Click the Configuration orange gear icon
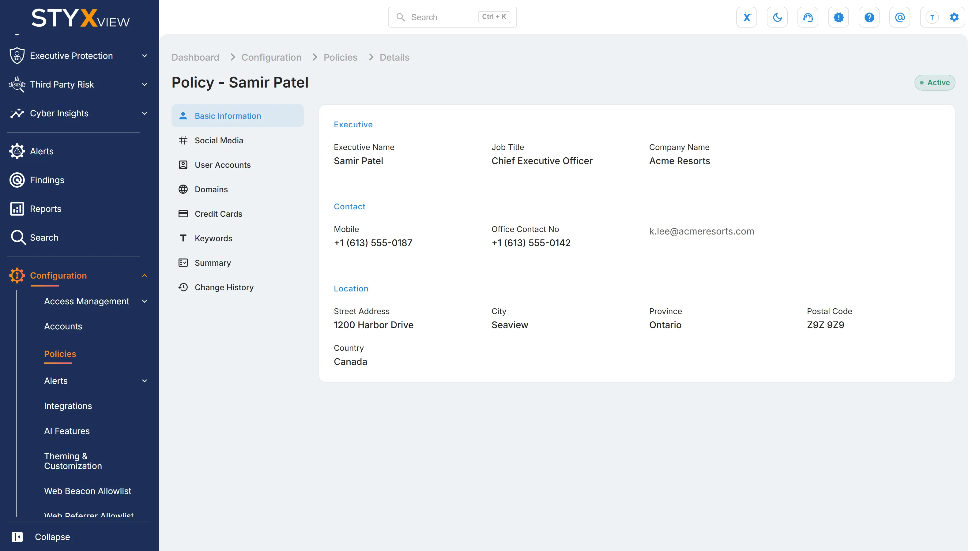980x551 pixels. point(17,276)
